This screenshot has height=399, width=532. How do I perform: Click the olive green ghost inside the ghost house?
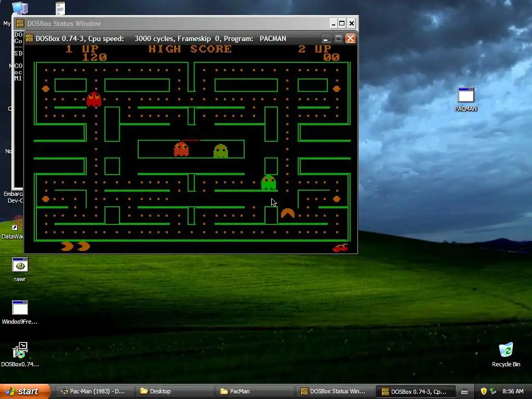pyautogui.click(x=221, y=151)
